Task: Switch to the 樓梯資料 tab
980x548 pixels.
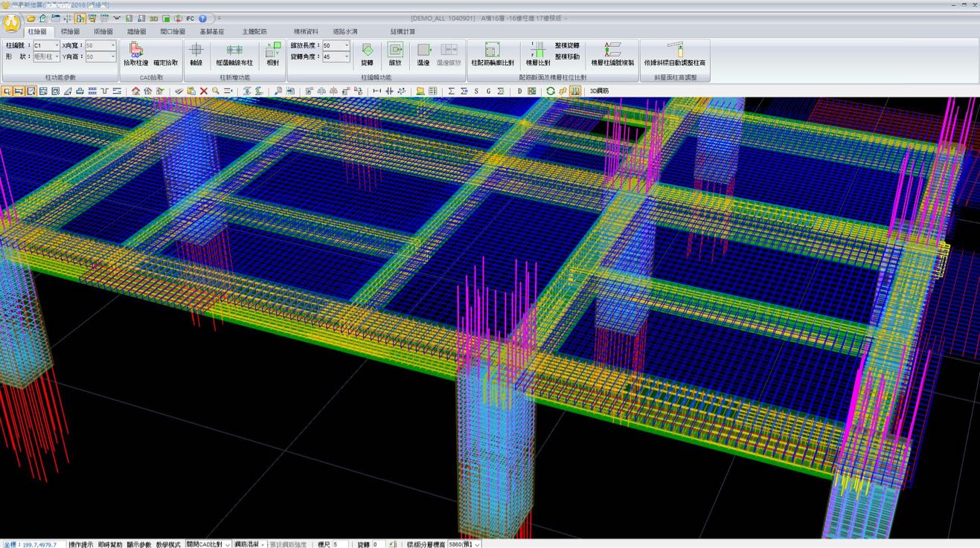Action: click(306, 32)
